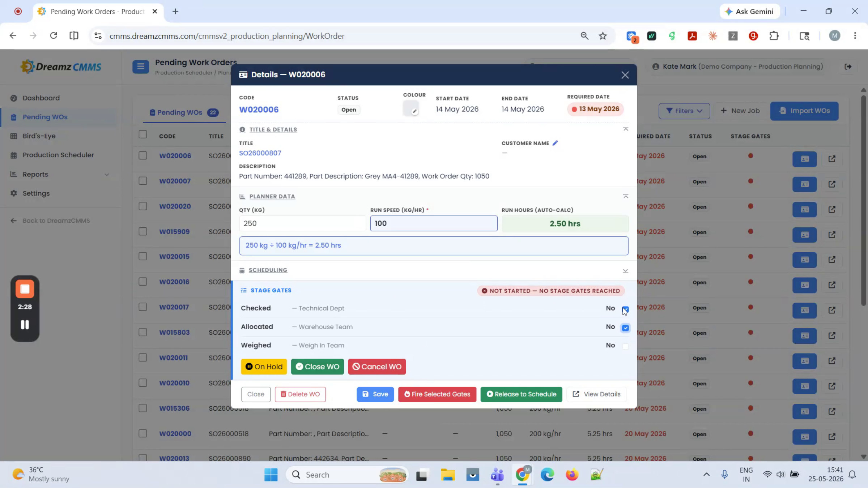Click the Run Speed input field

point(434,223)
